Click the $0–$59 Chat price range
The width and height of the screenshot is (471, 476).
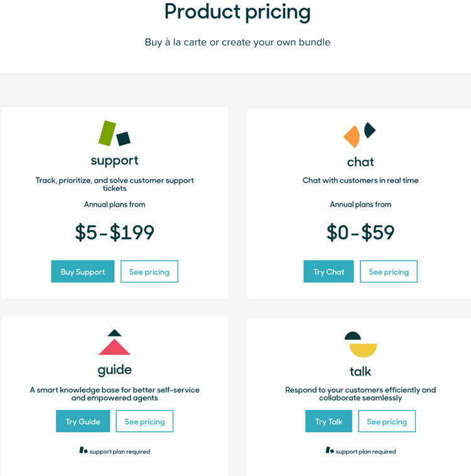[360, 232]
